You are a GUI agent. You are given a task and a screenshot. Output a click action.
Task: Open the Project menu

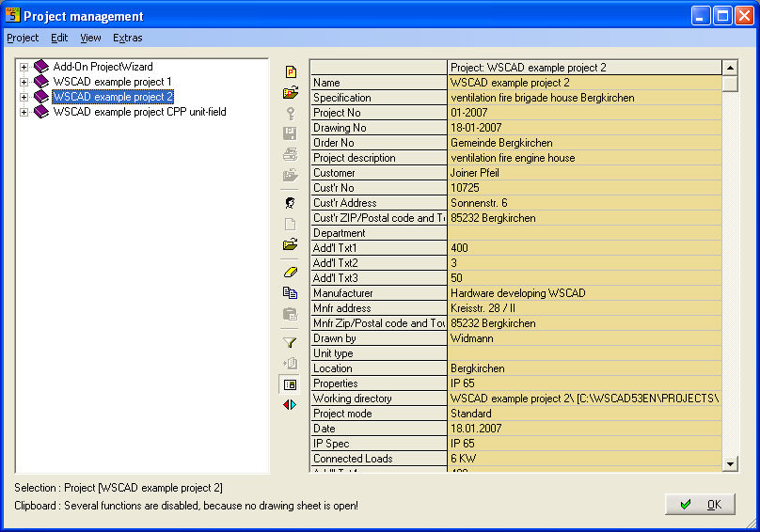pos(23,38)
